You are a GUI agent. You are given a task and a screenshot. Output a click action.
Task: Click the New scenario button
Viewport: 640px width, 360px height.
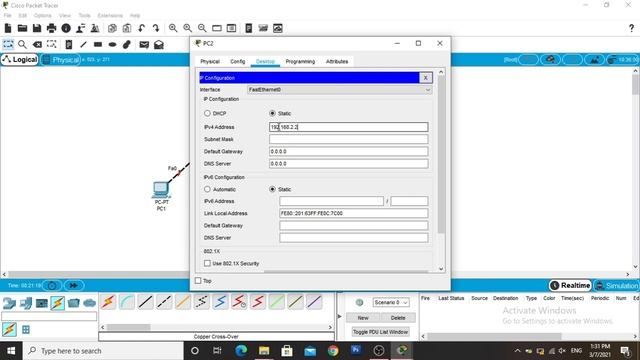[363, 318]
